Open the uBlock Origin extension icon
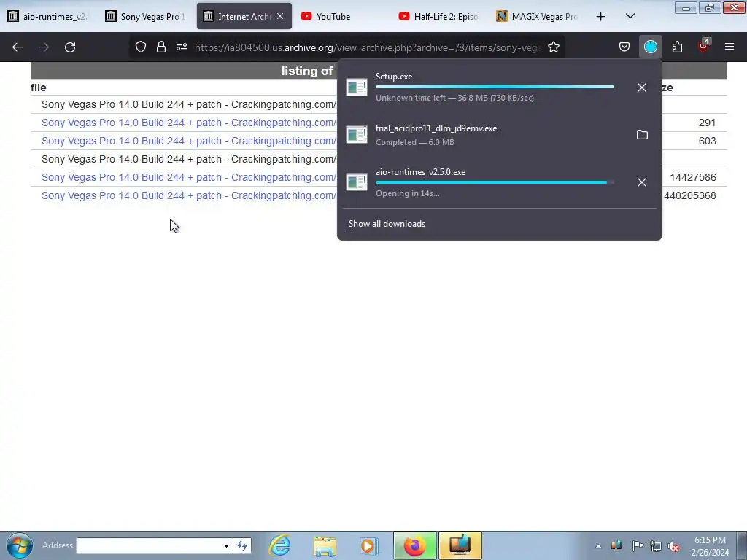747x560 pixels. [x=703, y=46]
